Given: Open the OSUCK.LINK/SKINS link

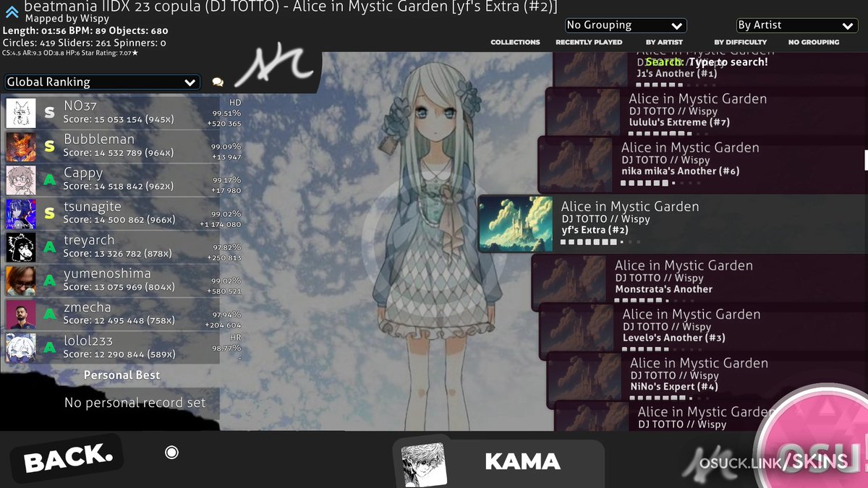Looking at the screenshot, I should pos(773,463).
